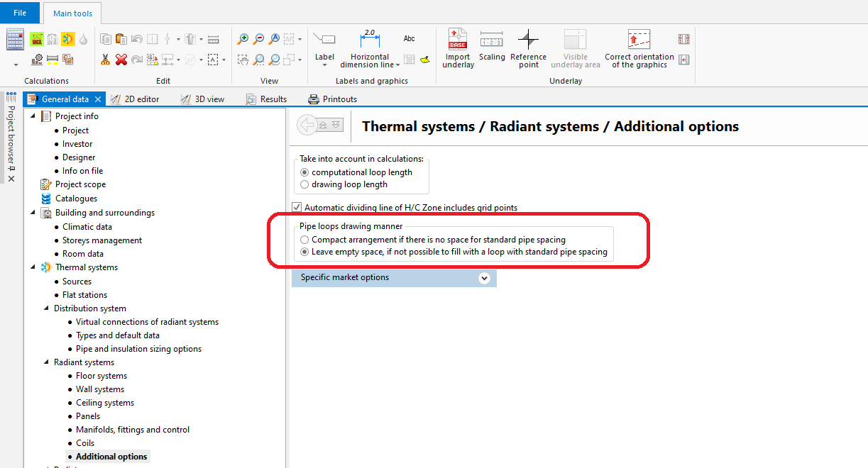The width and height of the screenshot is (868, 468).
Task: Select the computational loop length option
Action: point(304,172)
